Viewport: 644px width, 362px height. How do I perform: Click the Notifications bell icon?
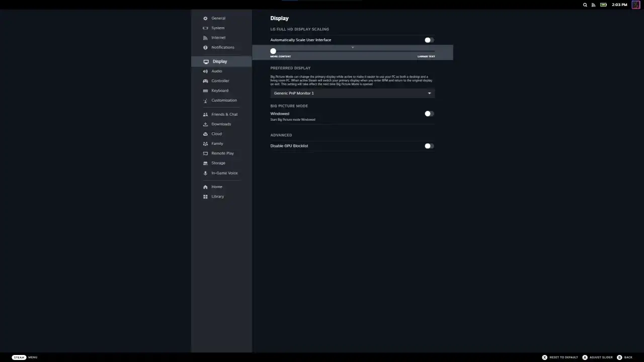(205, 47)
